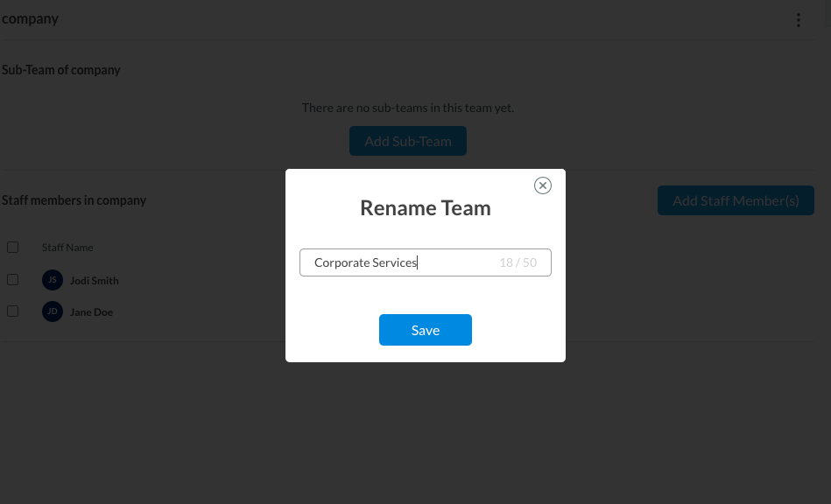This screenshot has height=504, width=831.
Task: Click the no sub-teams message text
Action: (408, 108)
